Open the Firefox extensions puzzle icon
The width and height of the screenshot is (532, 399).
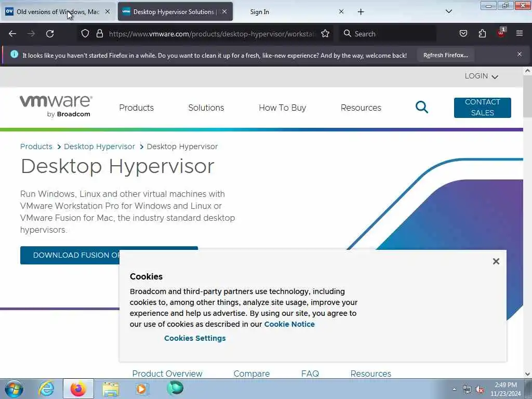[x=482, y=34]
